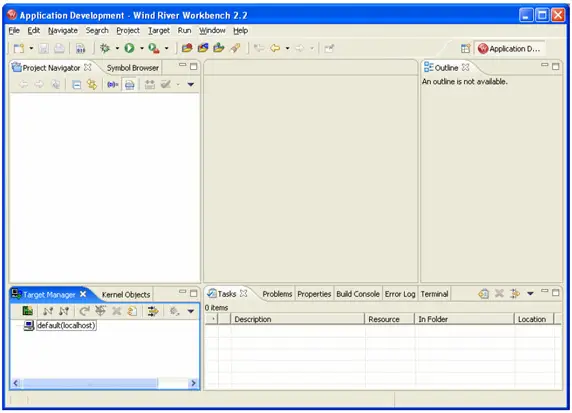572x413 pixels.
Task: Click the green Run button icon
Action: [x=129, y=48]
